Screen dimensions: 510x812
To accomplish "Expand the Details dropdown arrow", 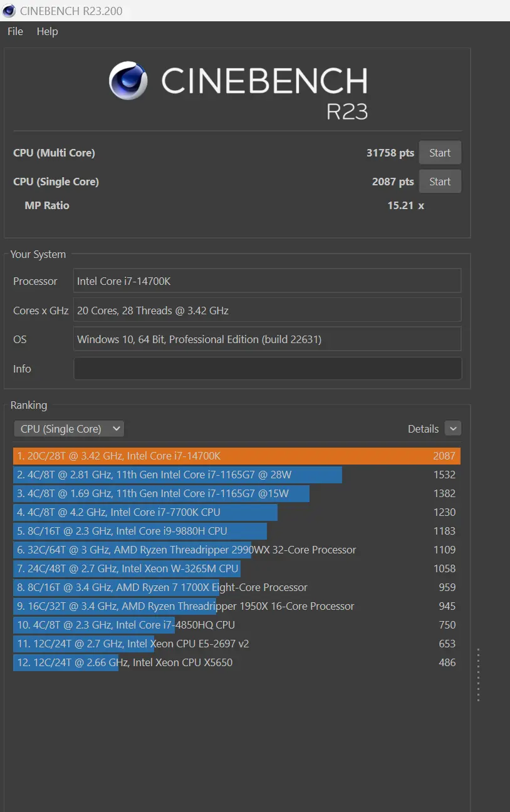I will click(453, 429).
